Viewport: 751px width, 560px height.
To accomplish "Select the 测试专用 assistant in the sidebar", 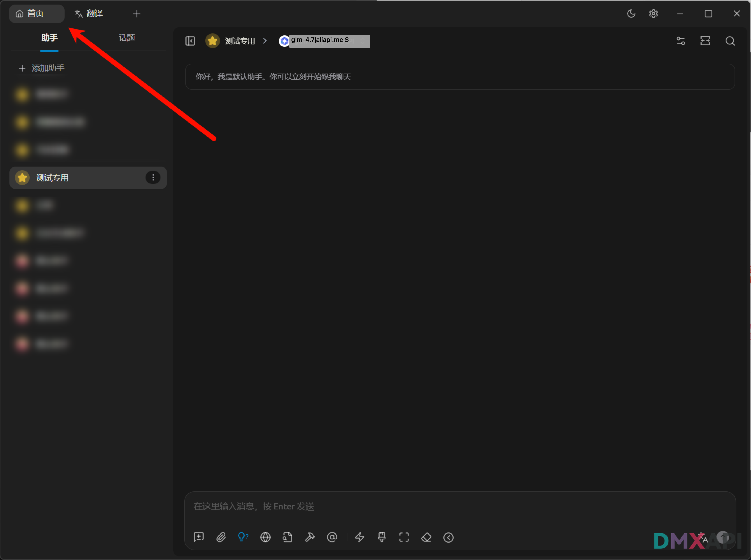I will pos(88,178).
